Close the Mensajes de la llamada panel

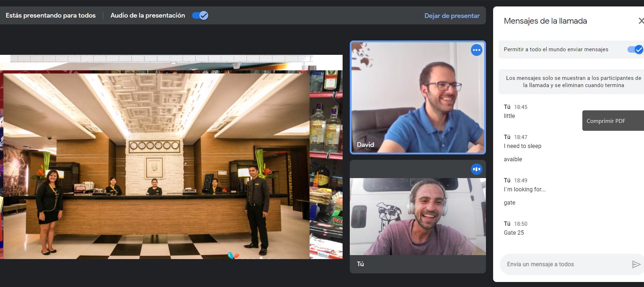(640, 21)
